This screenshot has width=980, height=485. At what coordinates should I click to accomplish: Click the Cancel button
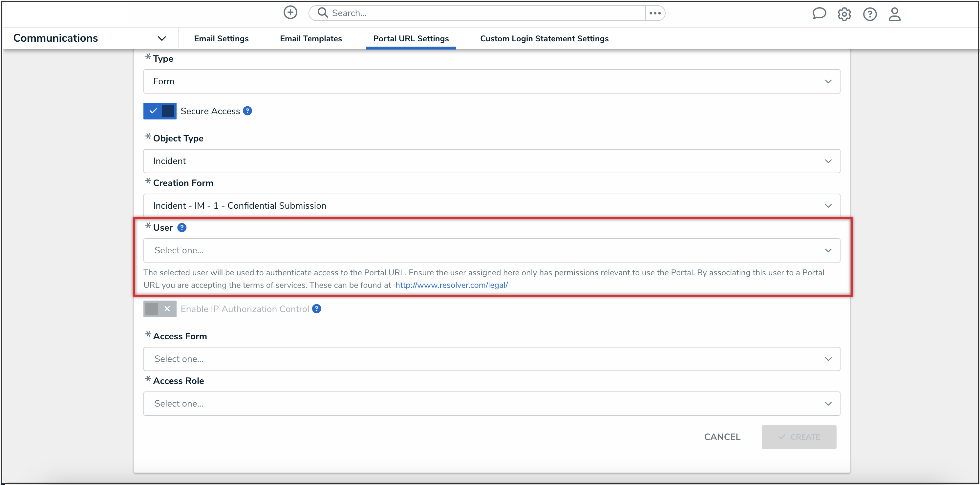click(722, 437)
